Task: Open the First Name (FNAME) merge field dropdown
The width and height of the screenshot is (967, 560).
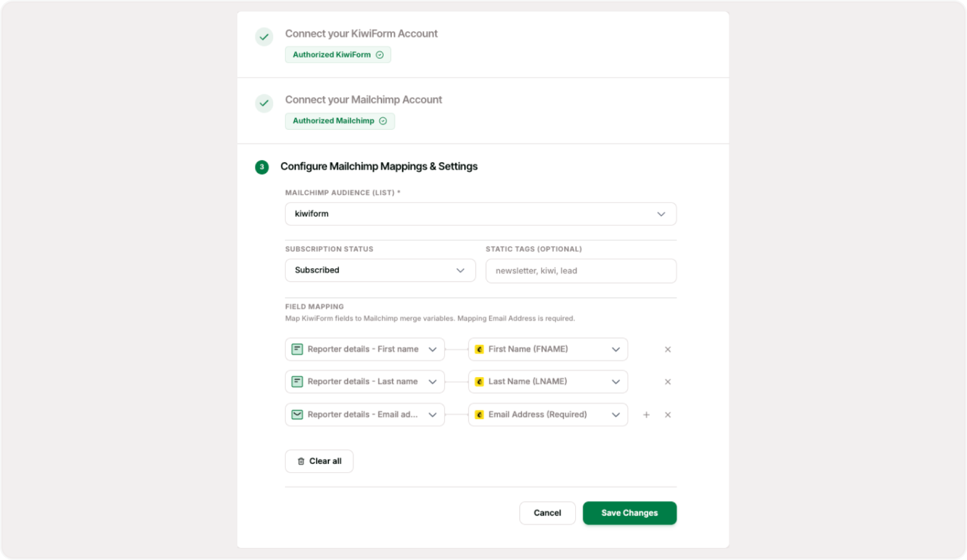Action: (548, 349)
